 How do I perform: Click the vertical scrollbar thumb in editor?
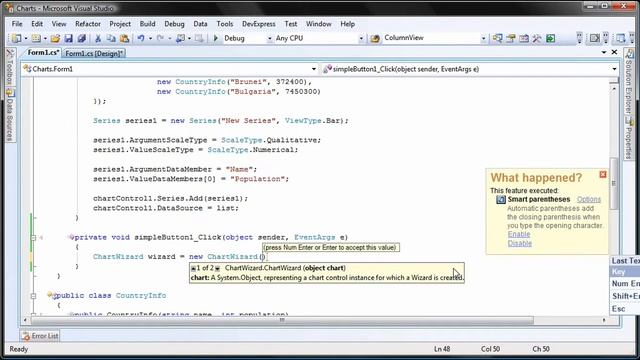tap(614, 183)
